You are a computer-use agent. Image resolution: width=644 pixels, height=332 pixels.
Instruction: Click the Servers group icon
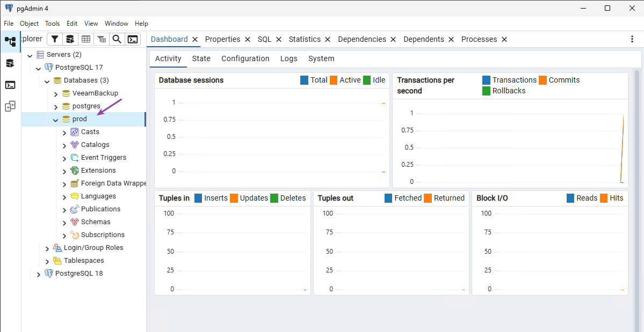40,55
